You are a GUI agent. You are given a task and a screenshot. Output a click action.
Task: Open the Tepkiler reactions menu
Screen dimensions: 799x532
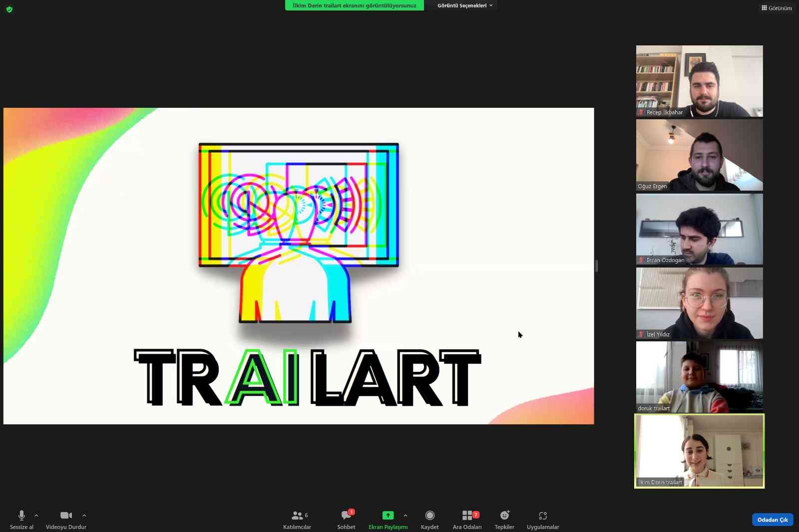tap(504, 516)
